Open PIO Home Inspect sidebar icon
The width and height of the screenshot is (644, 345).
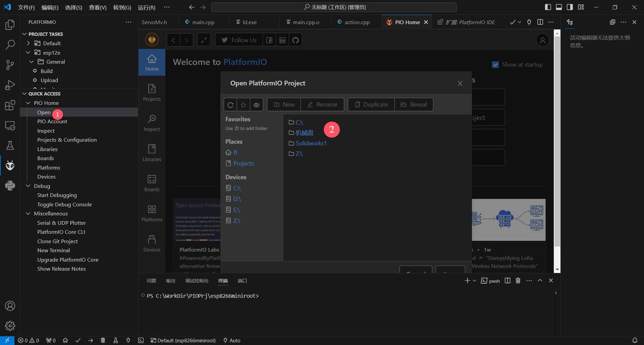click(x=151, y=123)
